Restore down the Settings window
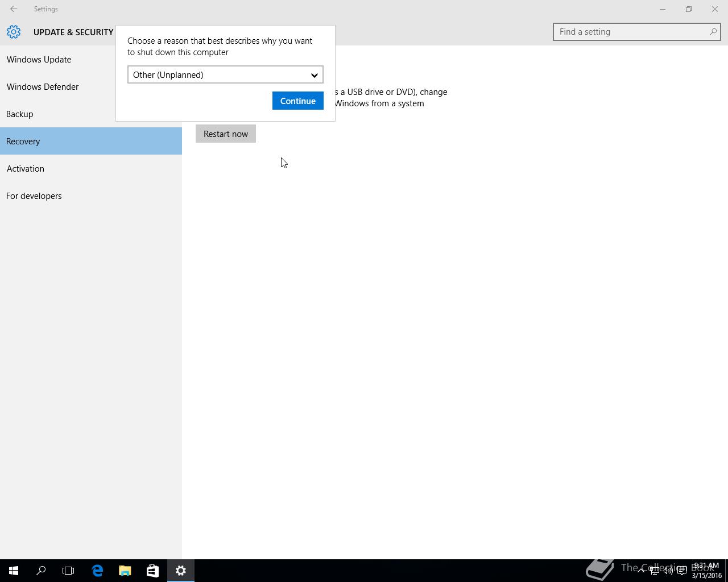The image size is (728, 582). (x=689, y=9)
